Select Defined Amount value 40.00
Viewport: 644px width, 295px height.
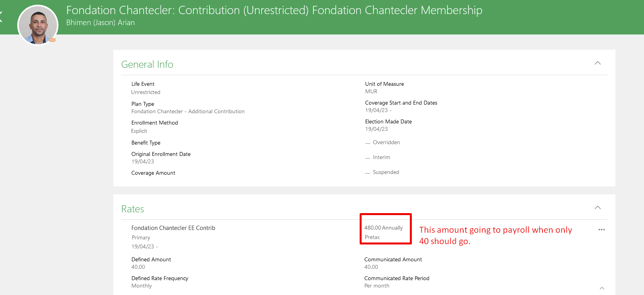[138, 267]
